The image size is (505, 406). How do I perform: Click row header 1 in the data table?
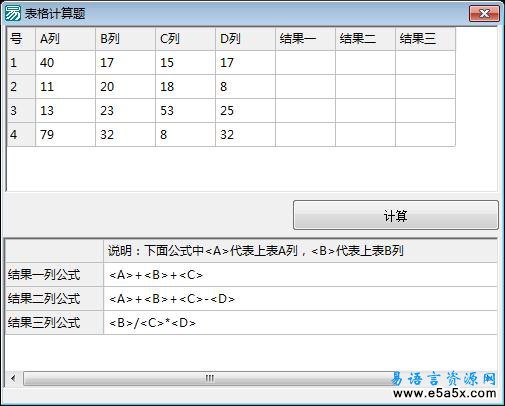click(x=21, y=63)
